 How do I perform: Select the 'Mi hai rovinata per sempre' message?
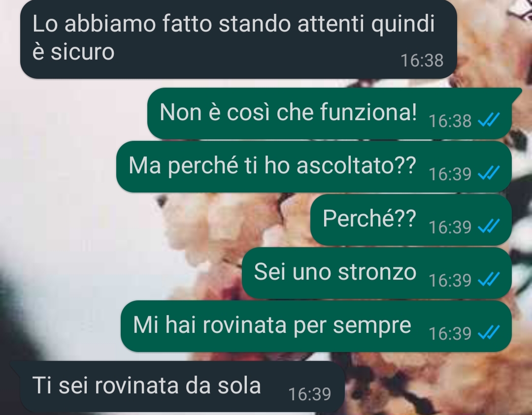pyautogui.click(x=316, y=326)
